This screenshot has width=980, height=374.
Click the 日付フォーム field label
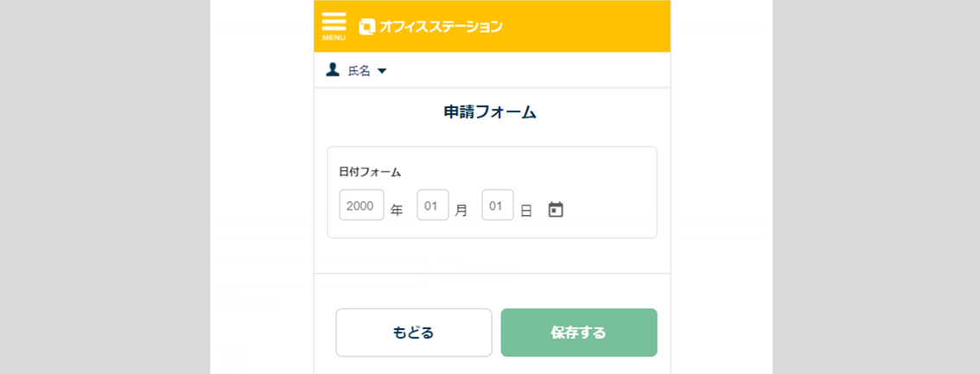point(370,172)
